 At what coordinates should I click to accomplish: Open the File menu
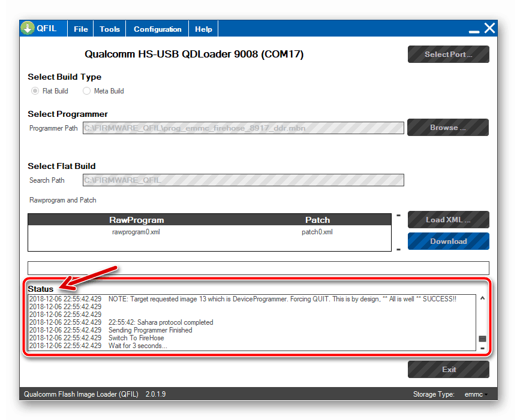coord(81,29)
